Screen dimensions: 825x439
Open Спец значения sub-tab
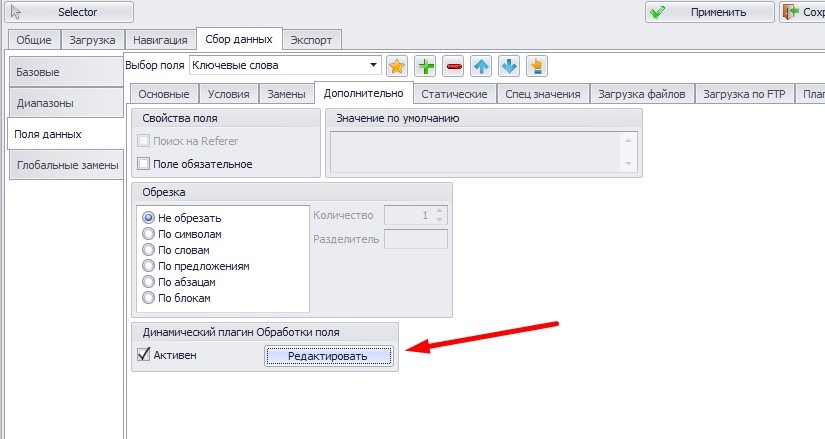(x=542, y=94)
